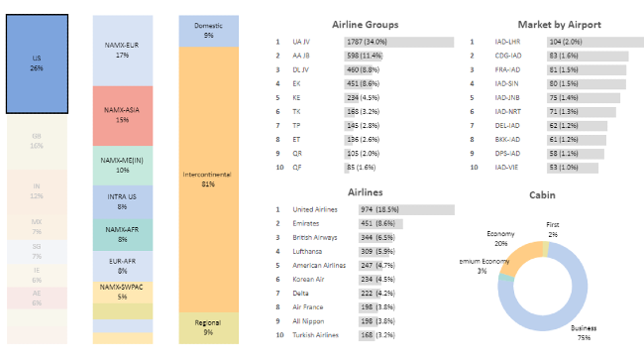
Task: Select the Regional 9% bar segment
Action: coord(209,328)
